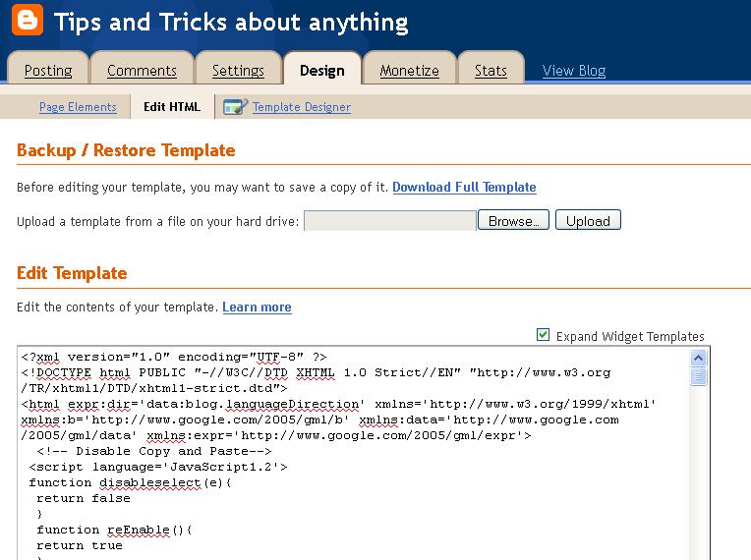The width and height of the screenshot is (751, 560).
Task: Click the 'return true' code line
Action: [80, 545]
